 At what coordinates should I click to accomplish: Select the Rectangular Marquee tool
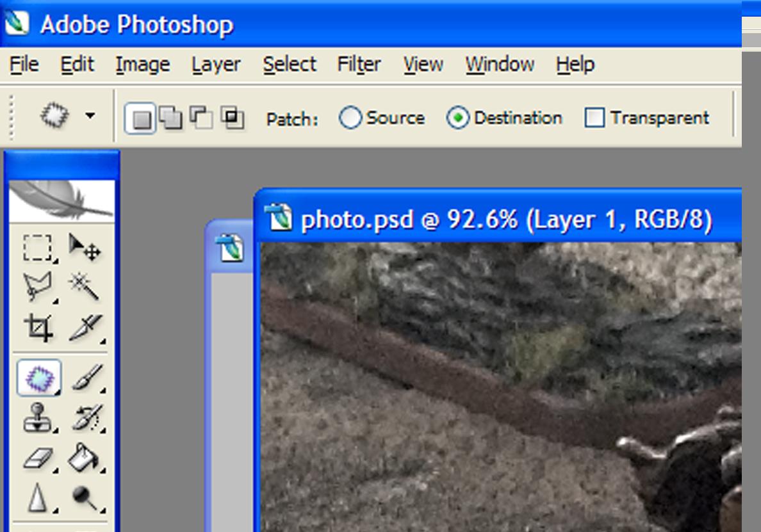[x=38, y=248]
